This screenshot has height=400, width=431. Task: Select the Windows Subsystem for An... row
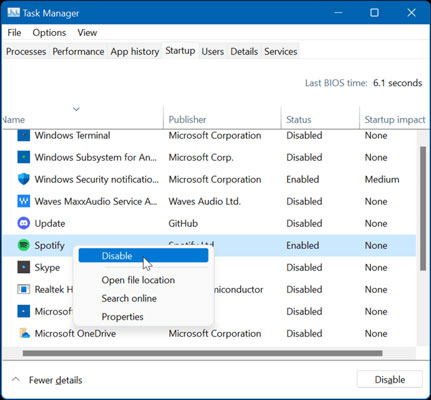tap(96, 157)
